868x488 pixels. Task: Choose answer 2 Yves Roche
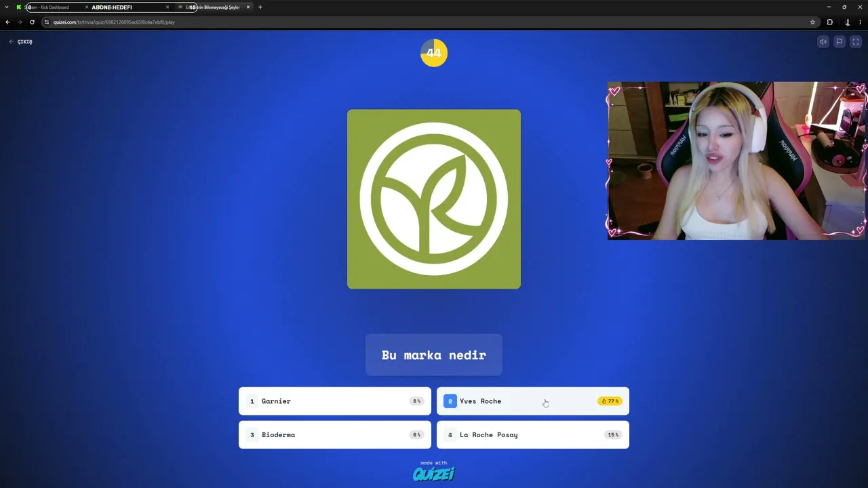point(533,401)
